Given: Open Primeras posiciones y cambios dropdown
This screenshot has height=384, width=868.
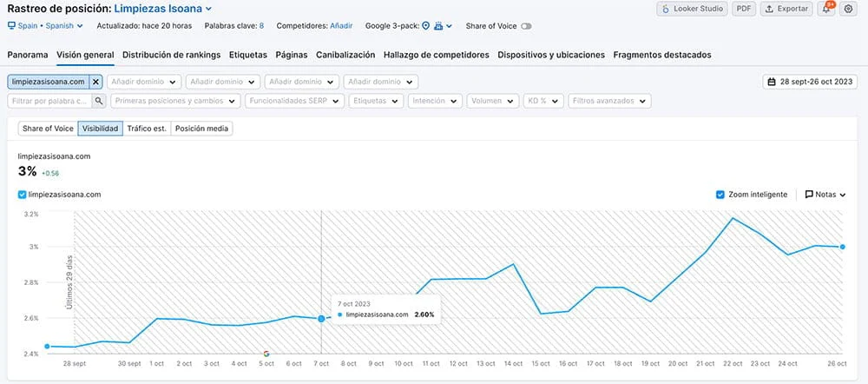Looking at the screenshot, I should (175, 101).
